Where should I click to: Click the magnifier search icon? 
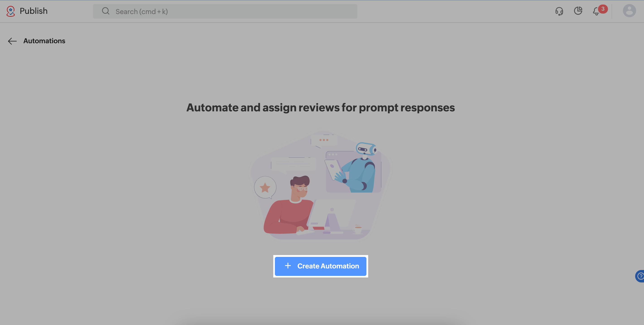tap(106, 11)
